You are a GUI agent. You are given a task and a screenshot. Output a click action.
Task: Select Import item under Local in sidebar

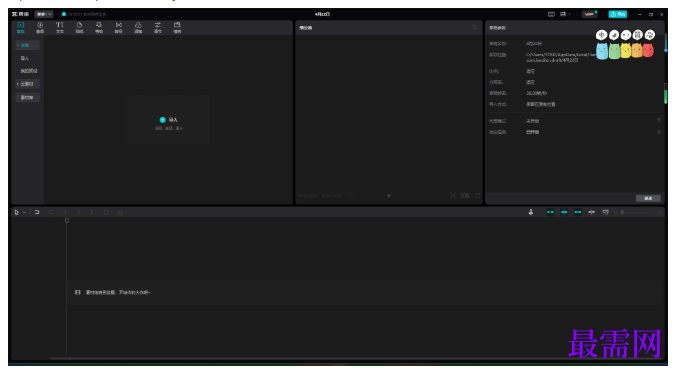(25, 58)
